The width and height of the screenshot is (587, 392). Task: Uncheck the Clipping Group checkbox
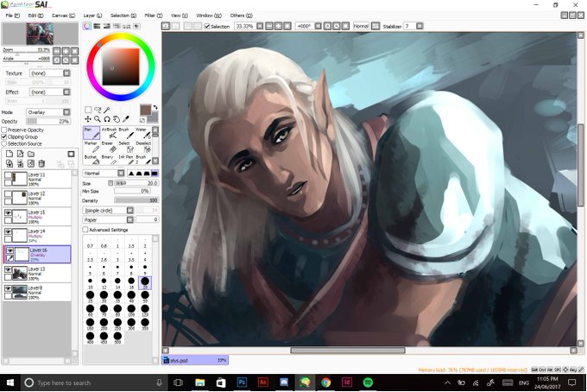[x=4, y=136]
